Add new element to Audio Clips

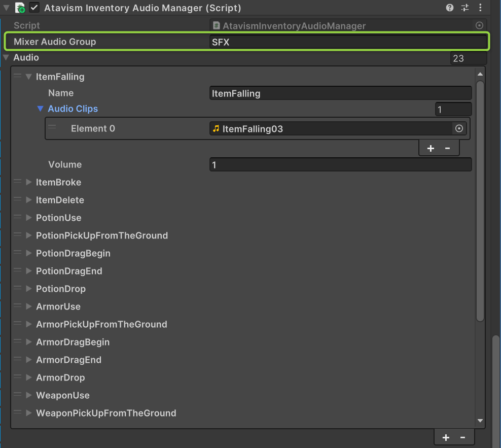coord(431,148)
